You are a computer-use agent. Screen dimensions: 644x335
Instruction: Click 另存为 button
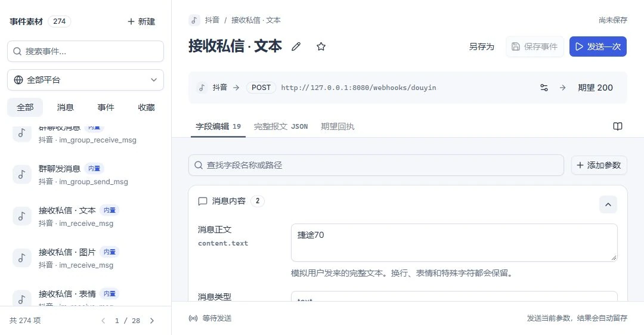pyautogui.click(x=482, y=47)
